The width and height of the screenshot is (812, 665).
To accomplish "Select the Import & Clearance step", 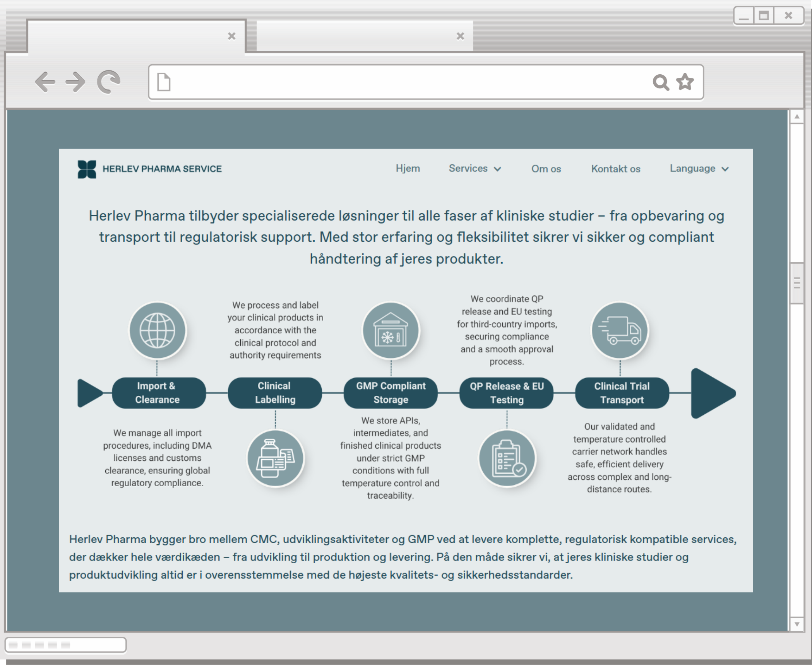I will 159,393.
